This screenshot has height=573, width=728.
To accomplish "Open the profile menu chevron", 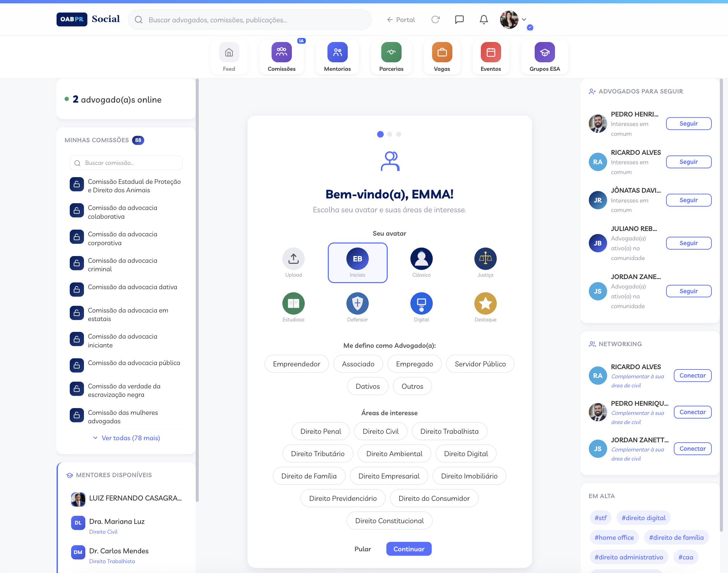I will tap(524, 19).
